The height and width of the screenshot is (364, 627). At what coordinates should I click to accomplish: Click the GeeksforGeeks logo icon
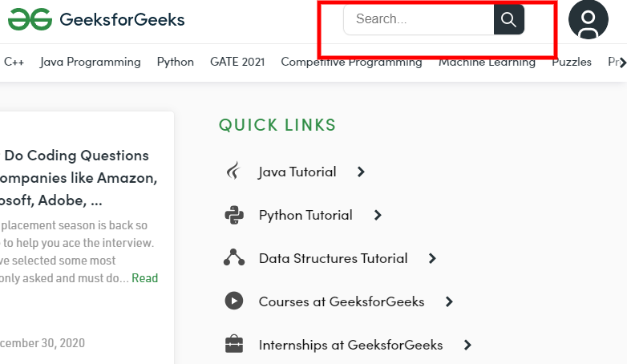[30, 19]
